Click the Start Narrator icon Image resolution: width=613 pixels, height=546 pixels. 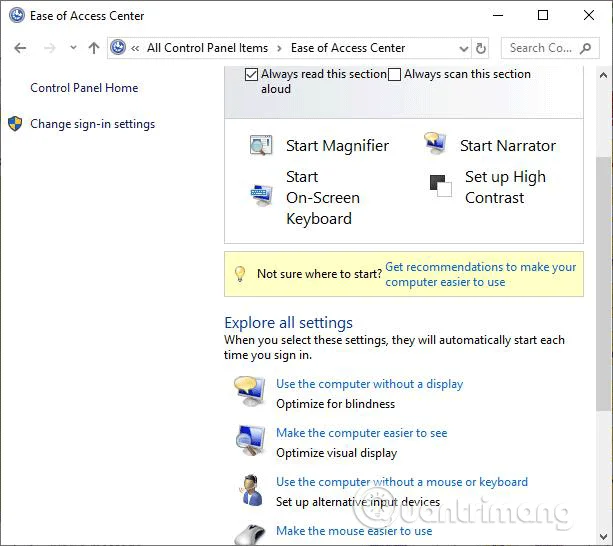[435, 143]
